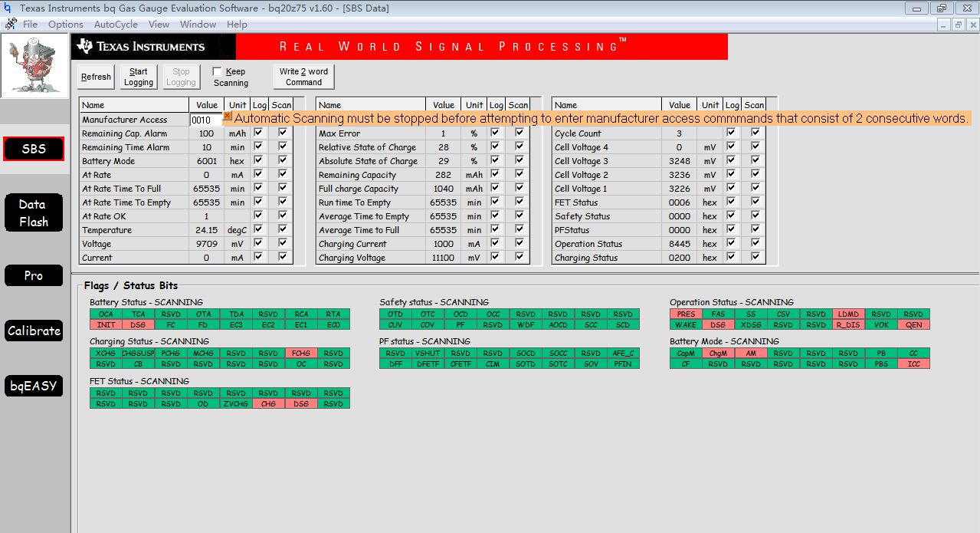Screen dimensions: 980x533
Task: Click the Manufacturer Access value field
Action: tap(206, 120)
